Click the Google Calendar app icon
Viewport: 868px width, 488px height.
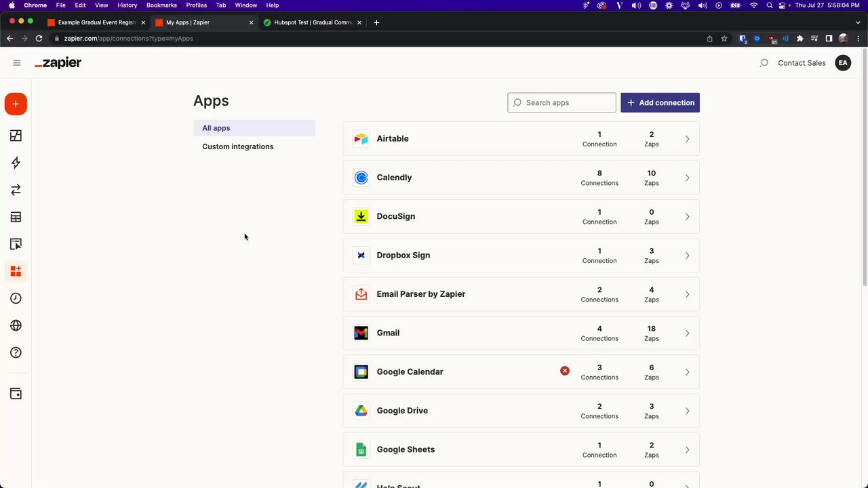click(x=361, y=372)
